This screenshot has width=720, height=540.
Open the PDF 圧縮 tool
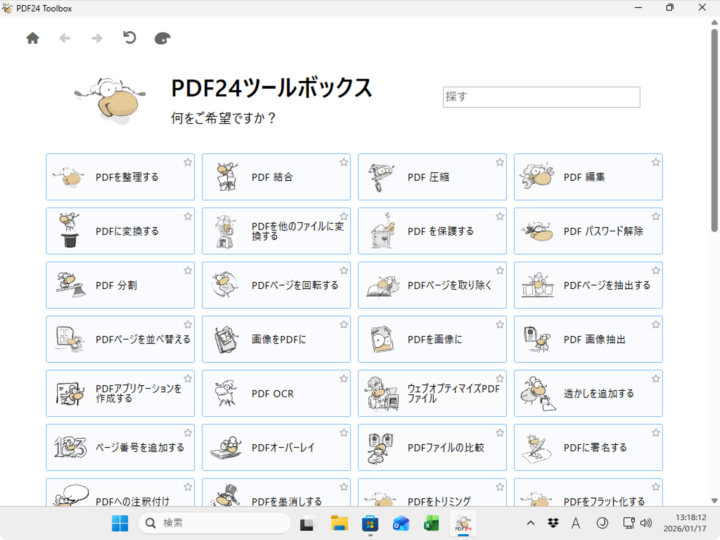(x=432, y=177)
